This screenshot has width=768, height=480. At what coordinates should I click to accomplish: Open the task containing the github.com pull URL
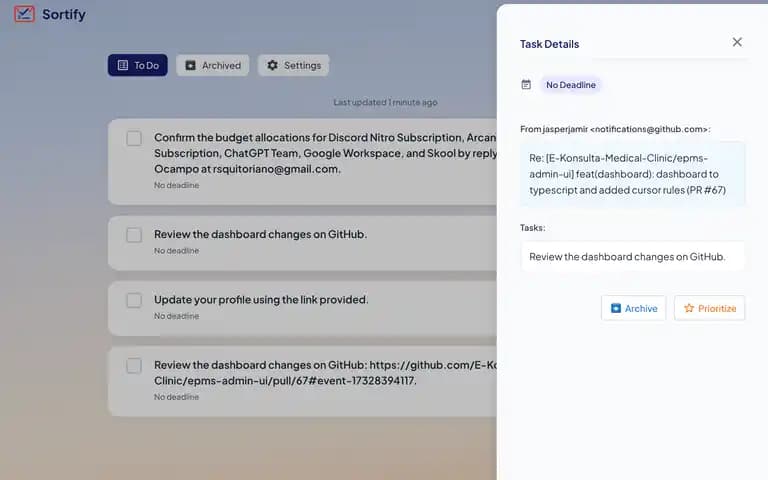[302, 382]
